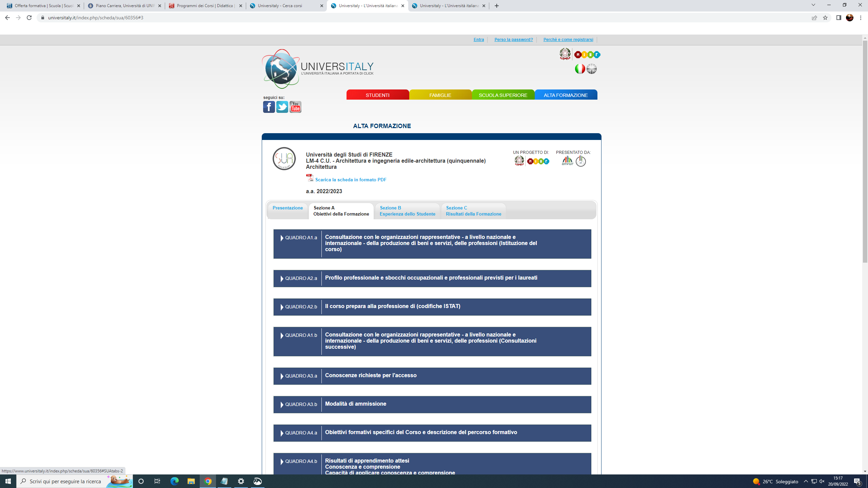Bookmark this page with star icon

pos(825,18)
